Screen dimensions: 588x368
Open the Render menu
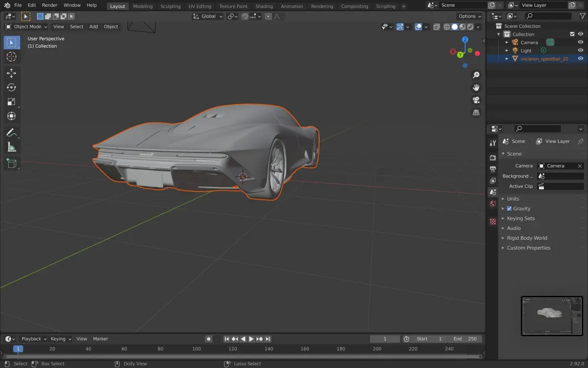pos(49,5)
